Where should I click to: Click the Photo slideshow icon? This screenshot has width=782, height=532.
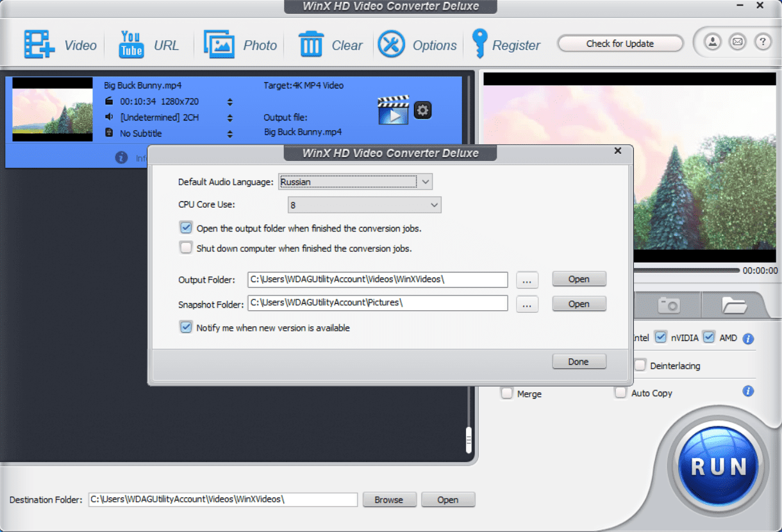tap(219, 45)
